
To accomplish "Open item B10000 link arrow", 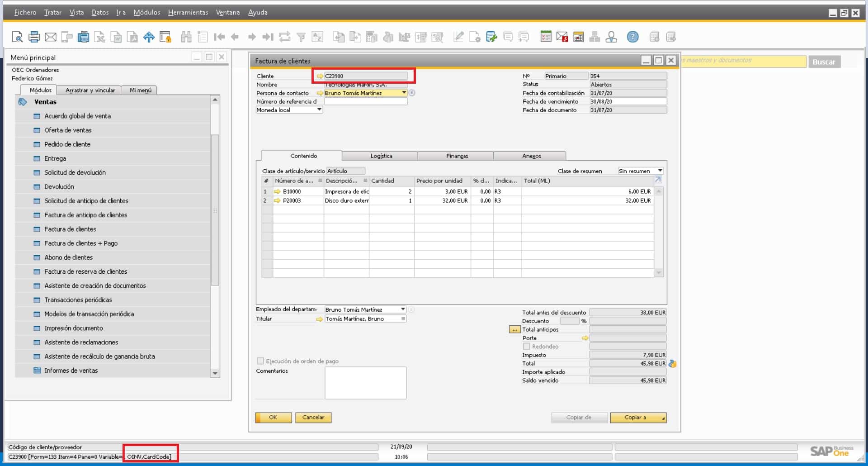I will [x=277, y=192].
